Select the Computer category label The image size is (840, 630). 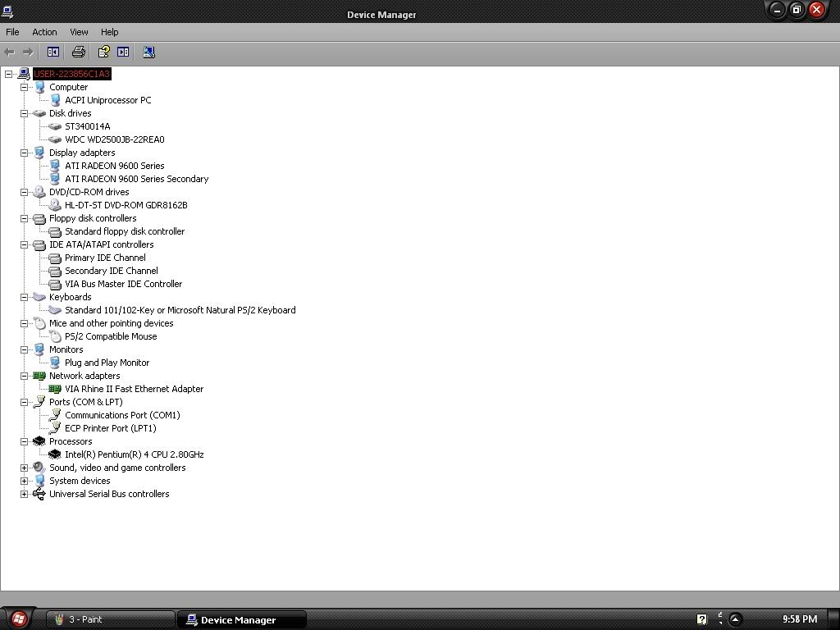(x=69, y=87)
